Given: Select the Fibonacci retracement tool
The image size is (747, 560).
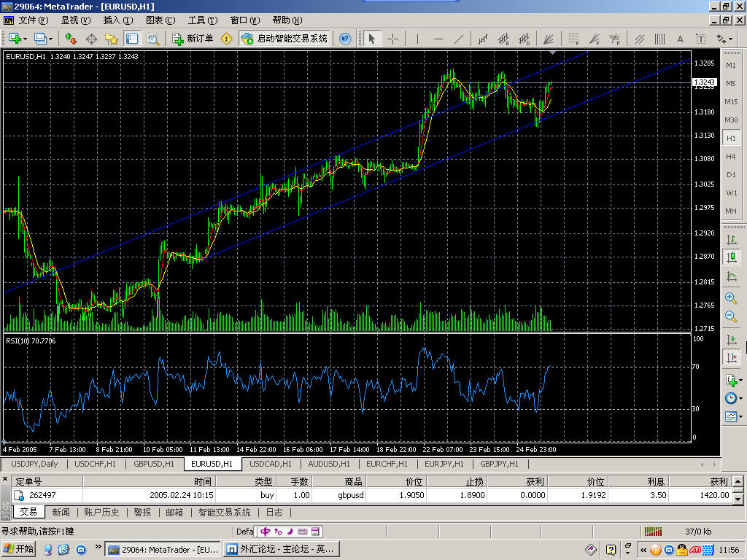Looking at the screenshot, I should tap(573, 39).
